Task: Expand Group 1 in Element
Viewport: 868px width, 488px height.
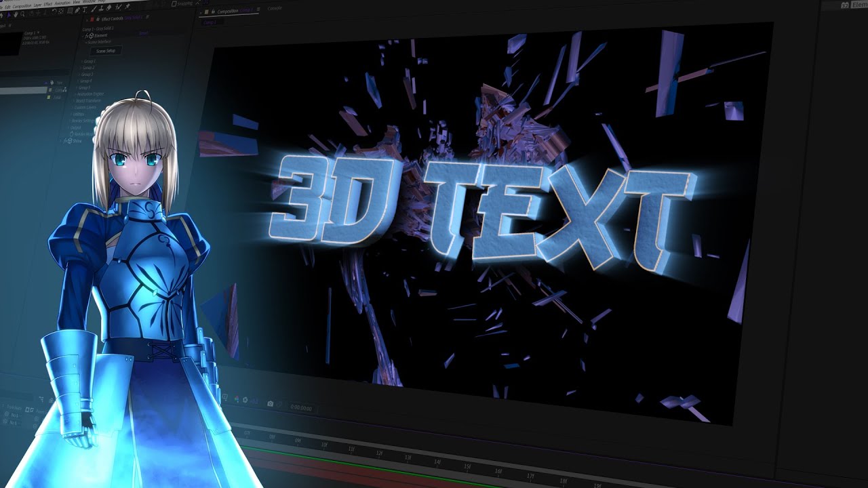Action: (82, 62)
